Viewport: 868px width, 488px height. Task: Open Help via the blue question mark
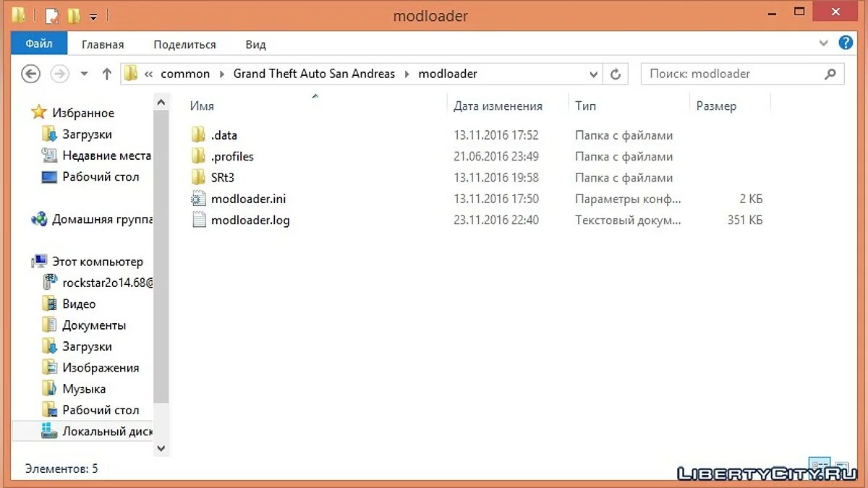coord(845,43)
